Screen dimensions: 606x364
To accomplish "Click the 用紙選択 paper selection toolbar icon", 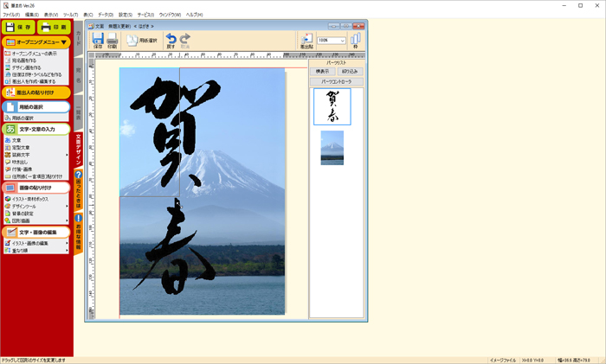I will click(x=144, y=41).
